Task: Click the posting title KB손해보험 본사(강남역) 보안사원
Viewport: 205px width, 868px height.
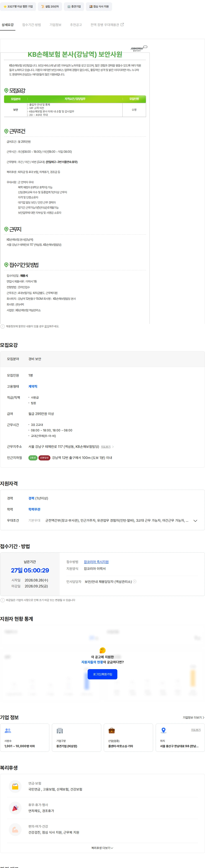Action: 75,54
